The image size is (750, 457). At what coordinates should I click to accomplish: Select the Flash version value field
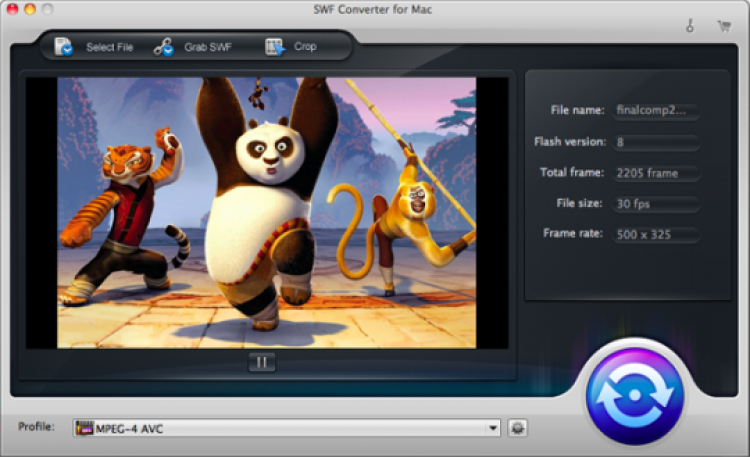pyautogui.click(x=657, y=142)
